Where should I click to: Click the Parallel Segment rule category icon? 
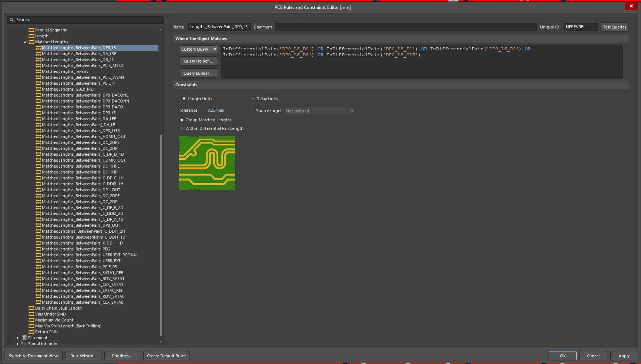31,30
